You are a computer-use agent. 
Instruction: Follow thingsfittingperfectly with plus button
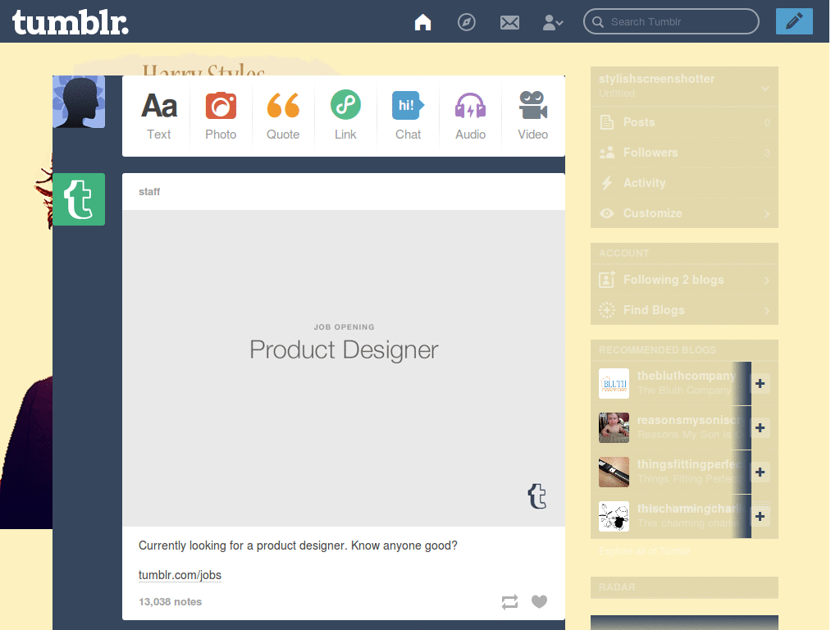(760, 472)
